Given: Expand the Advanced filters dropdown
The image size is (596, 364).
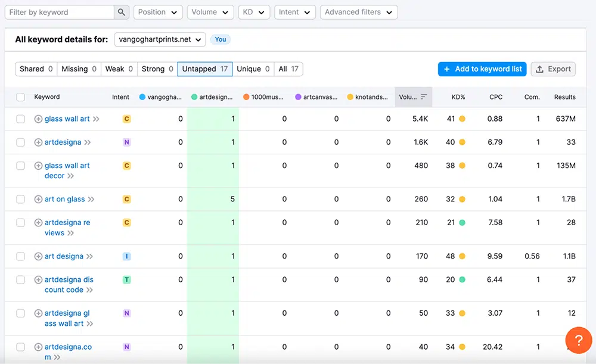Looking at the screenshot, I should point(359,12).
